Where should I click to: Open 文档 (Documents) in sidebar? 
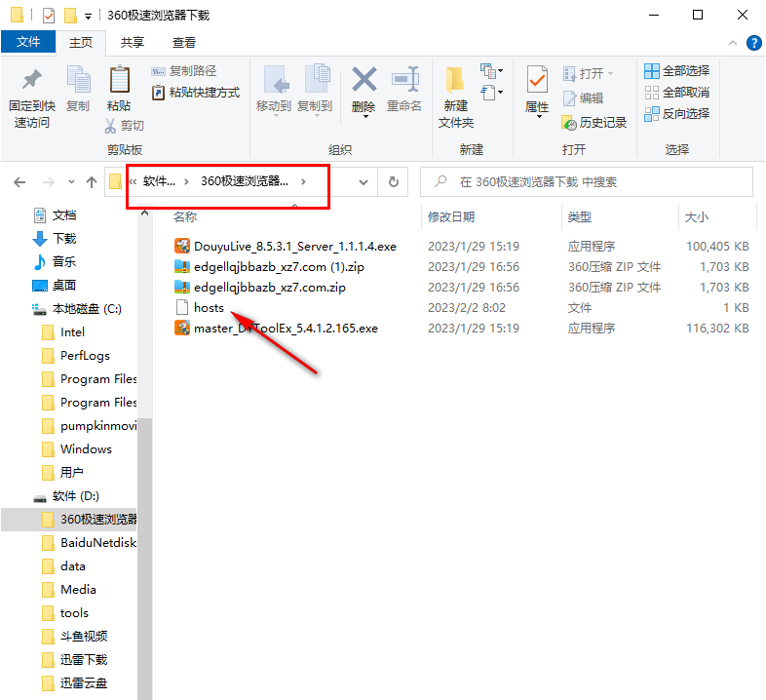64,215
